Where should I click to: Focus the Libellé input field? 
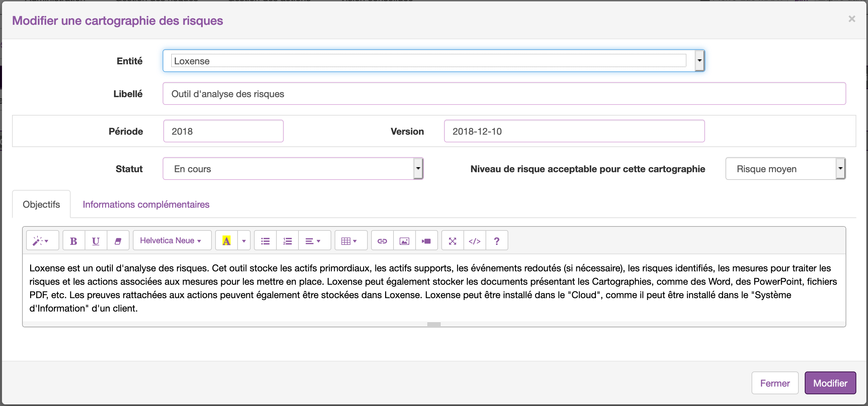[504, 93]
